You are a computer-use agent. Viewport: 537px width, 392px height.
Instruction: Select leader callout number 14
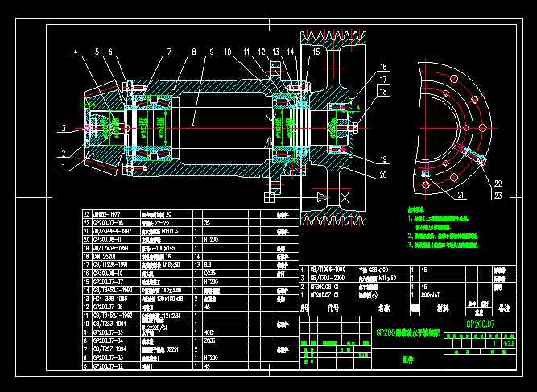point(291,52)
